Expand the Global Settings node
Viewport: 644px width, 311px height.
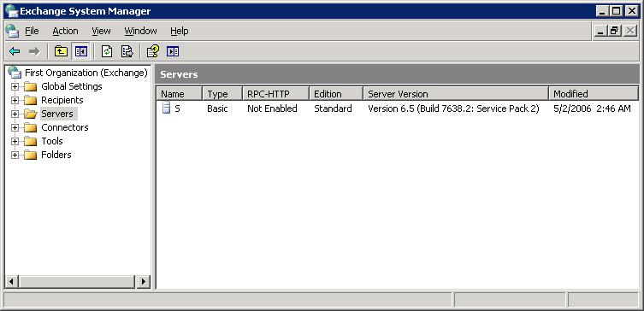click(x=15, y=86)
